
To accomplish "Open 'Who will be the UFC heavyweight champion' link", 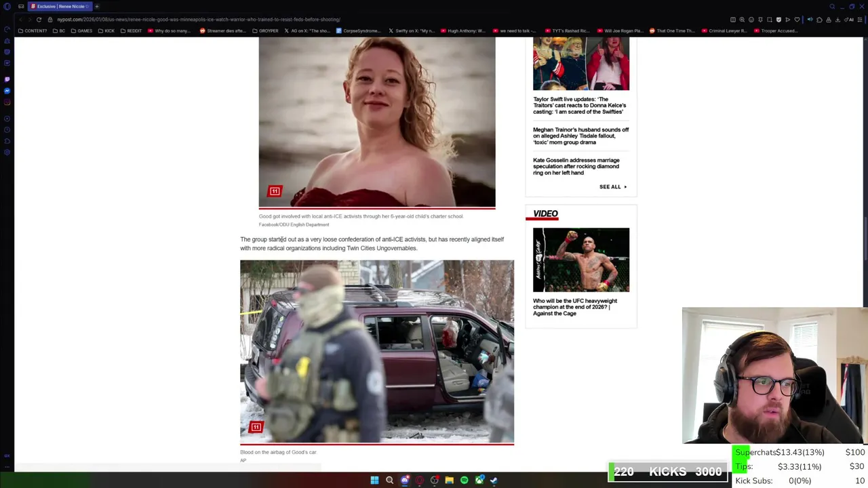I will coord(575,307).
